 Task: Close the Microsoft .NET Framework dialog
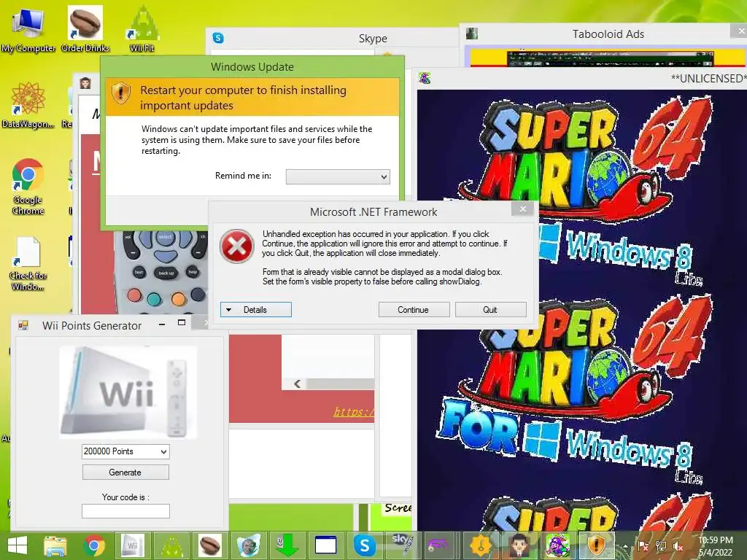[522, 209]
